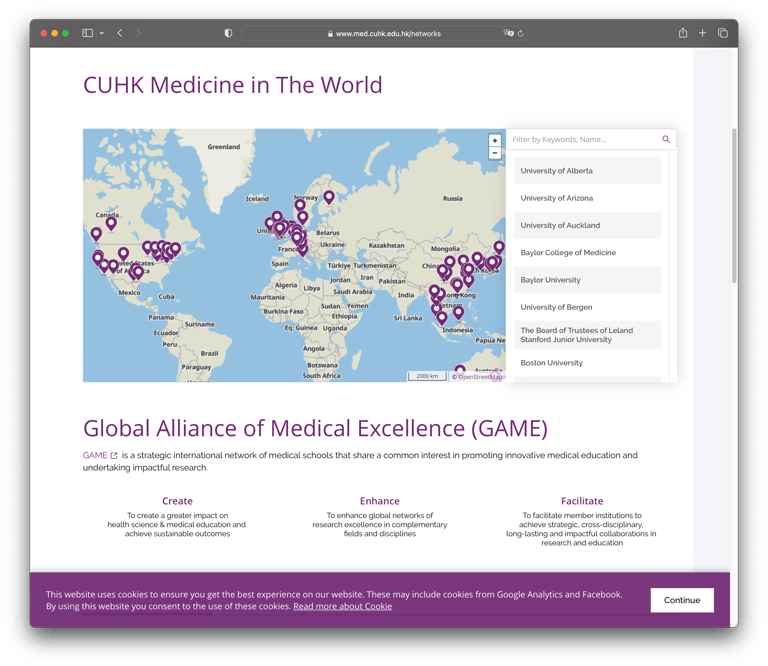Zoom in map with plus button
This screenshot has width=768, height=666.
pyautogui.click(x=495, y=141)
